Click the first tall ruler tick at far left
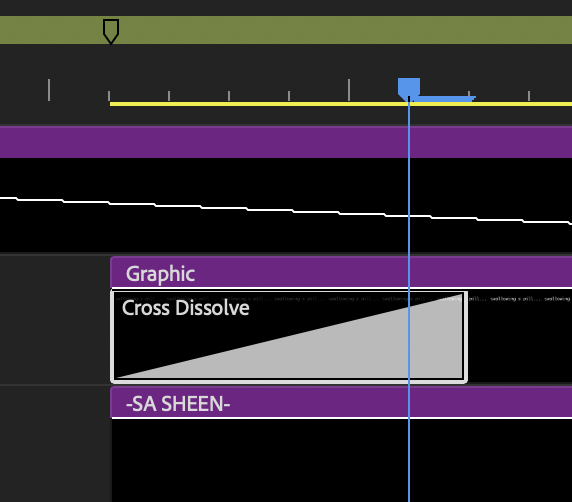Viewport: 572px width, 502px height. point(49,90)
